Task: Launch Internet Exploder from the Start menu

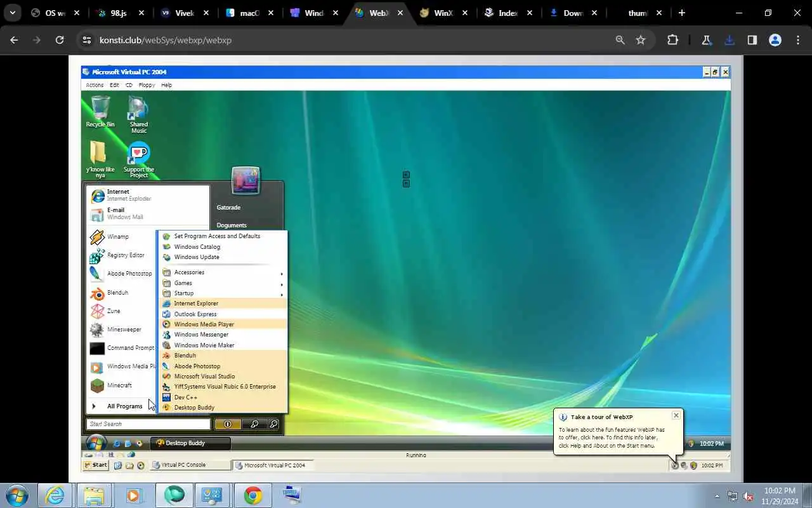Action: pos(148,195)
